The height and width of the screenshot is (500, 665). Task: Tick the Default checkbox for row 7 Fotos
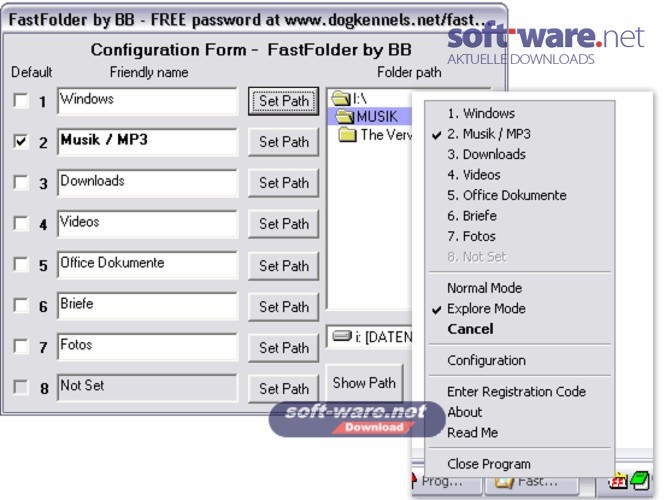pyautogui.click(x=21, y=346)
